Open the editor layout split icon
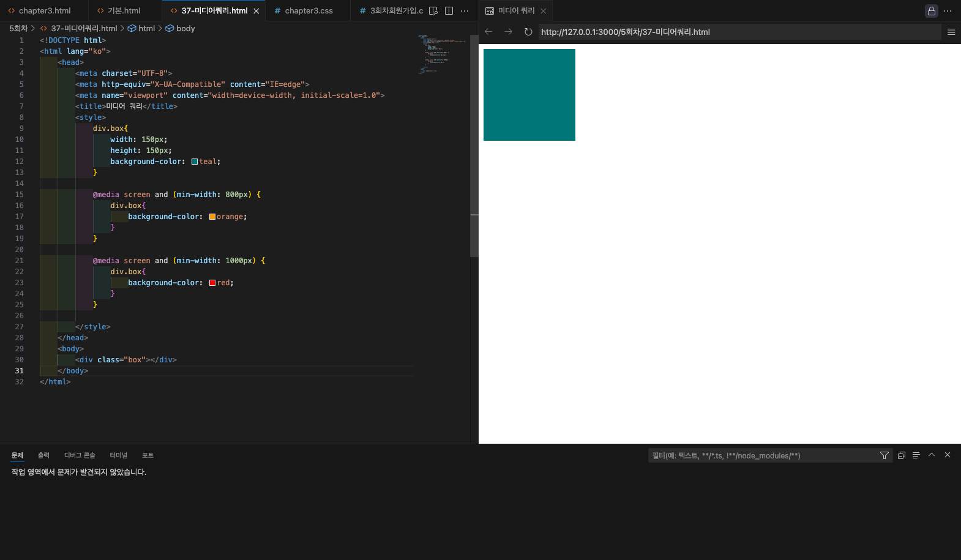 tap(449, 11)
